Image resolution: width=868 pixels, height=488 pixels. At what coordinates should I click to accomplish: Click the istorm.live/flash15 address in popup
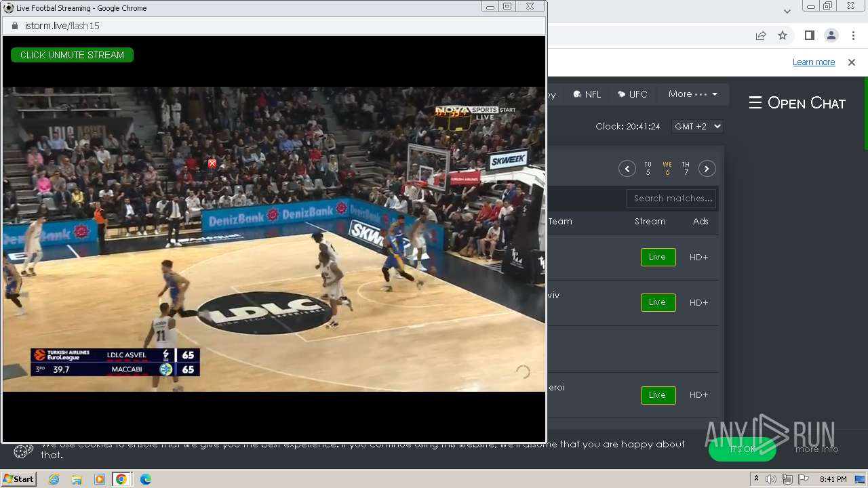62,26
